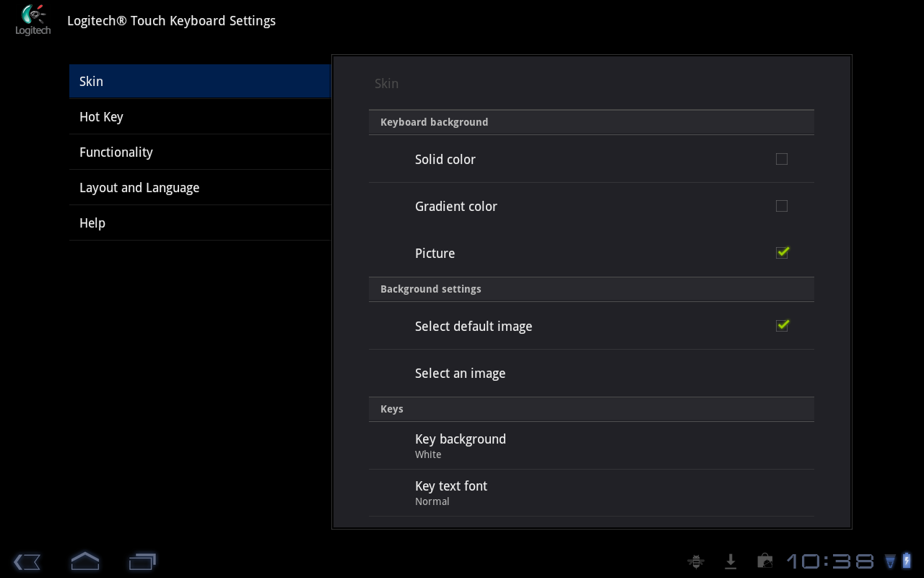Tap the Android debug bug icon
This screenshot has width=924, height=578.
696,561
